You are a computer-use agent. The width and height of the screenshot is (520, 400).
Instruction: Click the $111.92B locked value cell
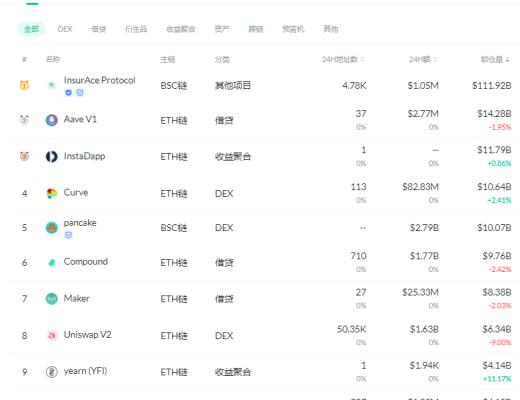pos(492,86)
